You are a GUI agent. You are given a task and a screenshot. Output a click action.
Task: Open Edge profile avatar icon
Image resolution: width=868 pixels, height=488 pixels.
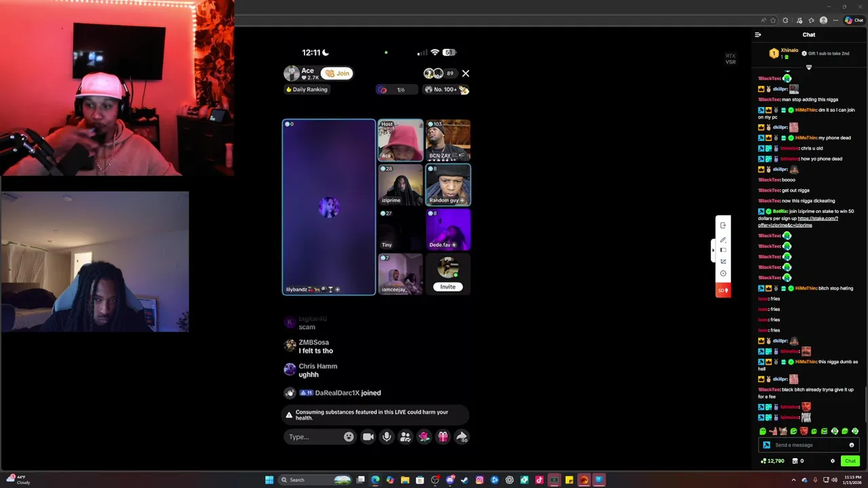[823, 20]
